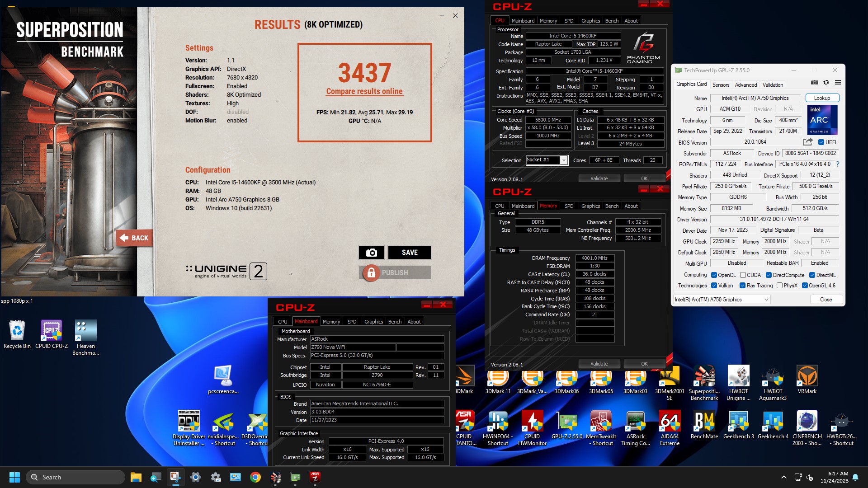
Task: Open 3DMark 11 desktop icon
Action: [498, 380]
